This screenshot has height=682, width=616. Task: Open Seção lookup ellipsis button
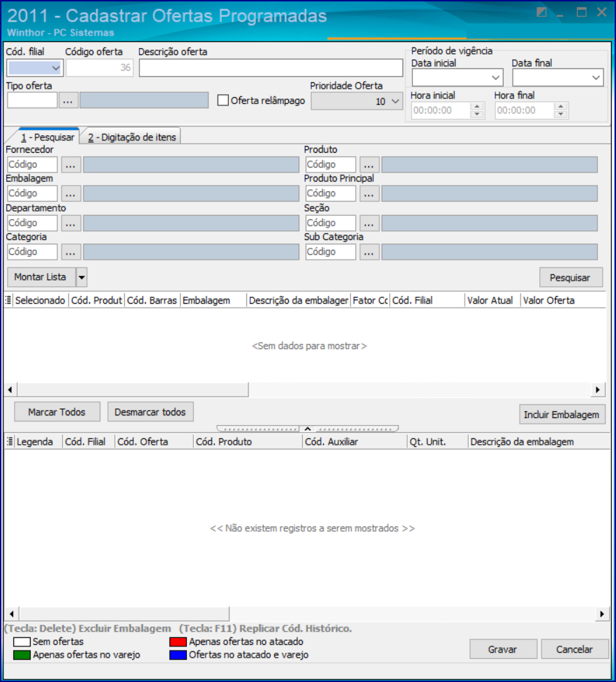coord(368,223)
